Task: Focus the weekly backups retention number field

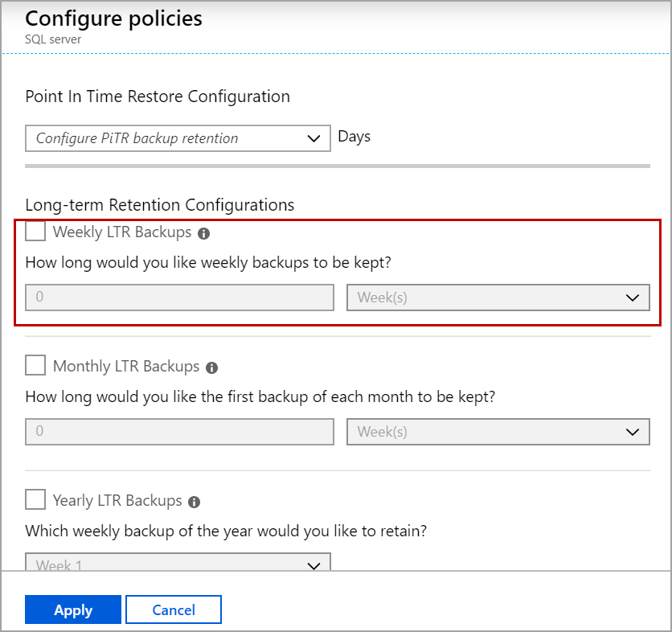Action: coord(179,298)
